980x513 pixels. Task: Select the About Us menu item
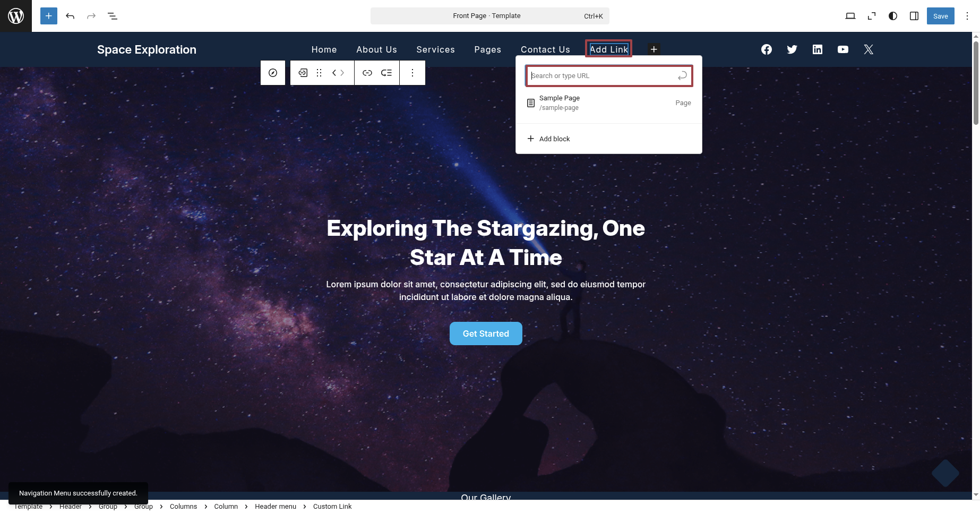point(376,49)
